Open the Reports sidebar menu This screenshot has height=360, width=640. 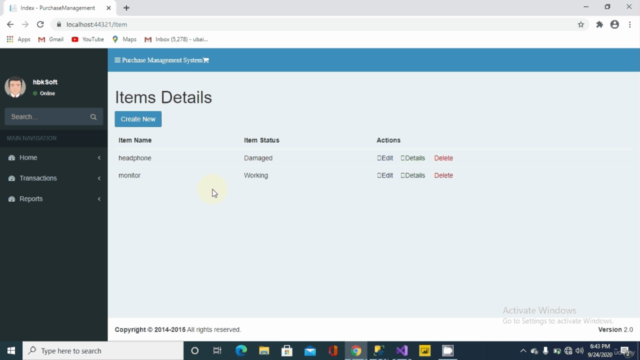click(54, 199)
